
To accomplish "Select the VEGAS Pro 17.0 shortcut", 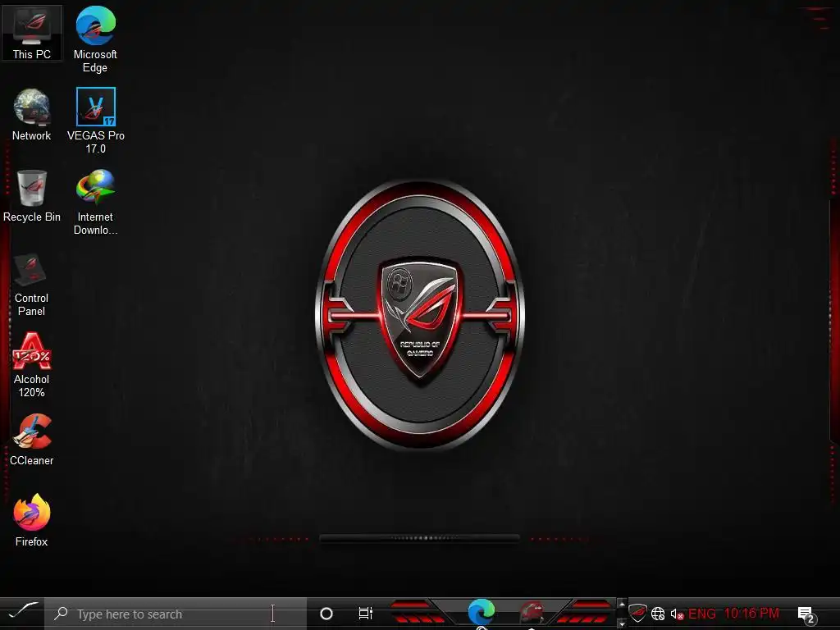I will (x=95, y=121).
